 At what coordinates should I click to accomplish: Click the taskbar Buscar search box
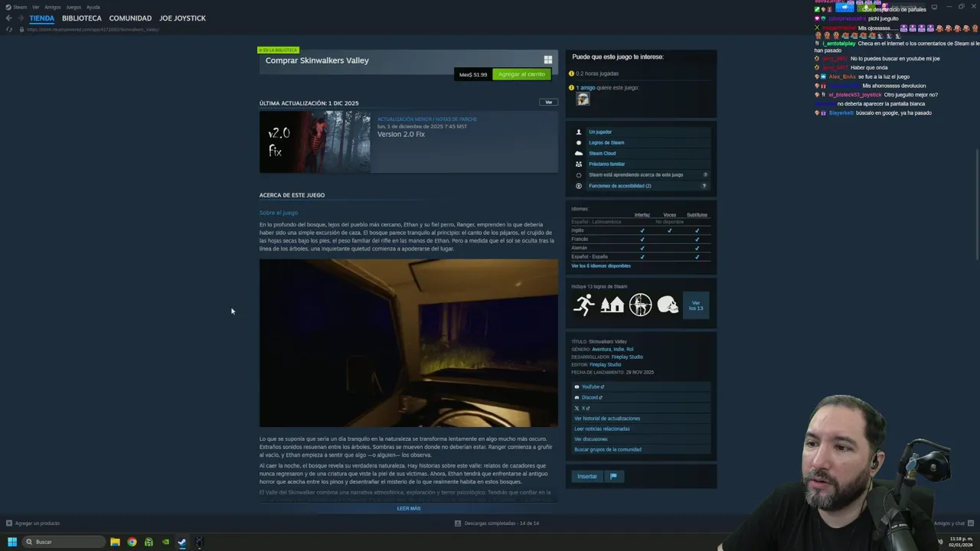pos(64,542)
